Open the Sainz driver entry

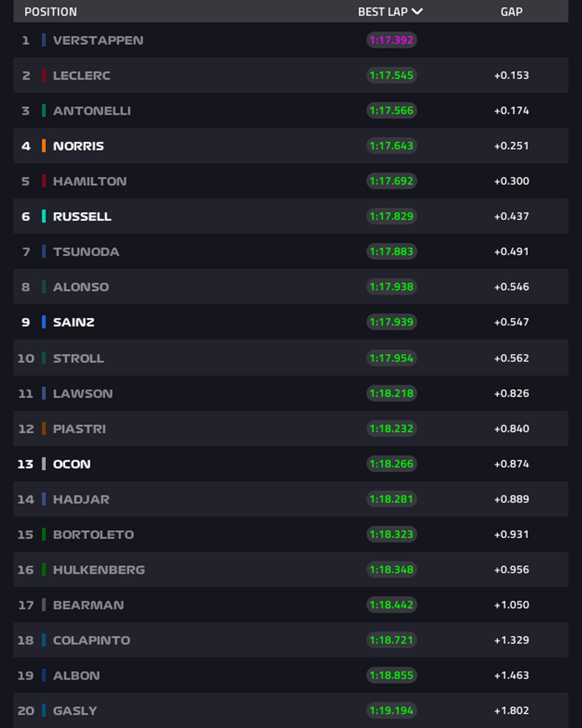click(74, 322)
